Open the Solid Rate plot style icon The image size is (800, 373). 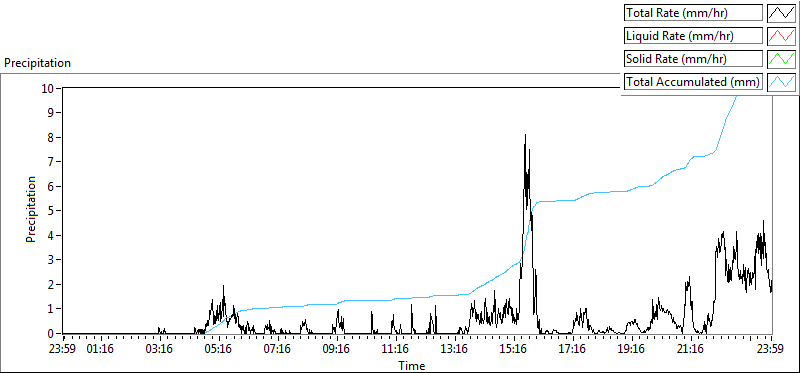pyautogui.click(x=782, y=58)
